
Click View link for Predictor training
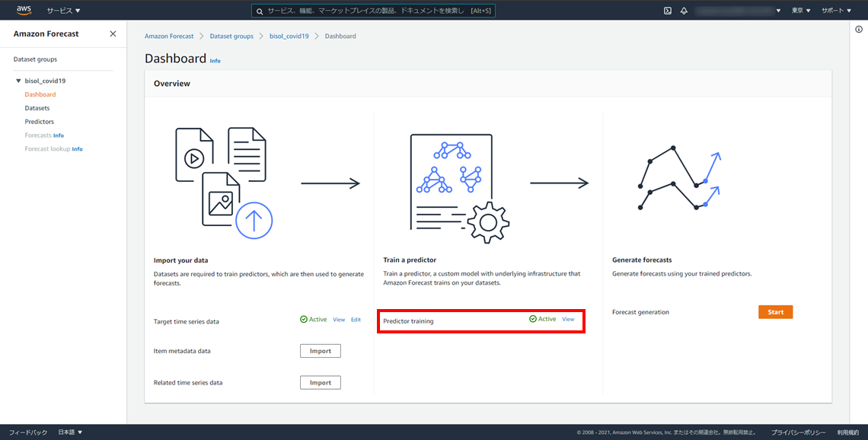568,320
